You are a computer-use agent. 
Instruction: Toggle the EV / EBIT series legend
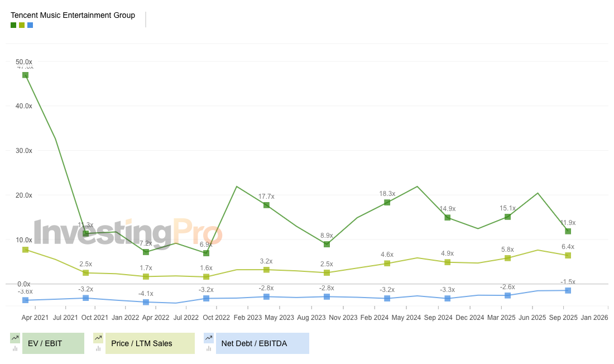click(x=53, y=343)
